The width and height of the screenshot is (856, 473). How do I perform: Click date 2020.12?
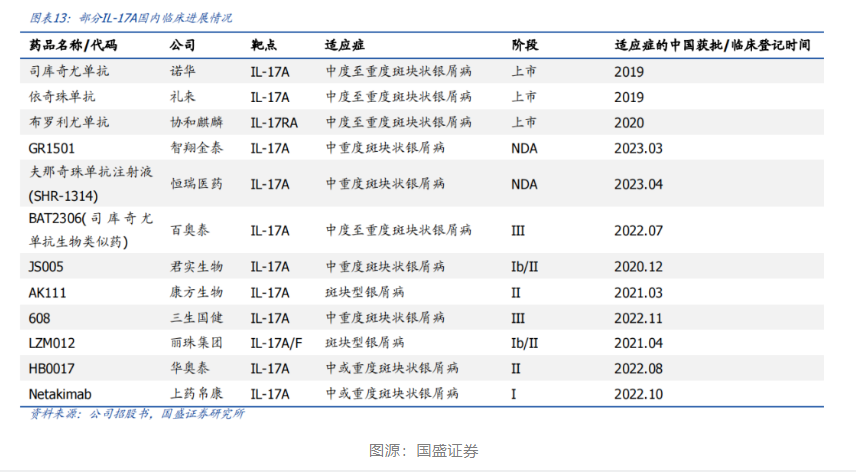pyautogui.click(x=638, y=267)
